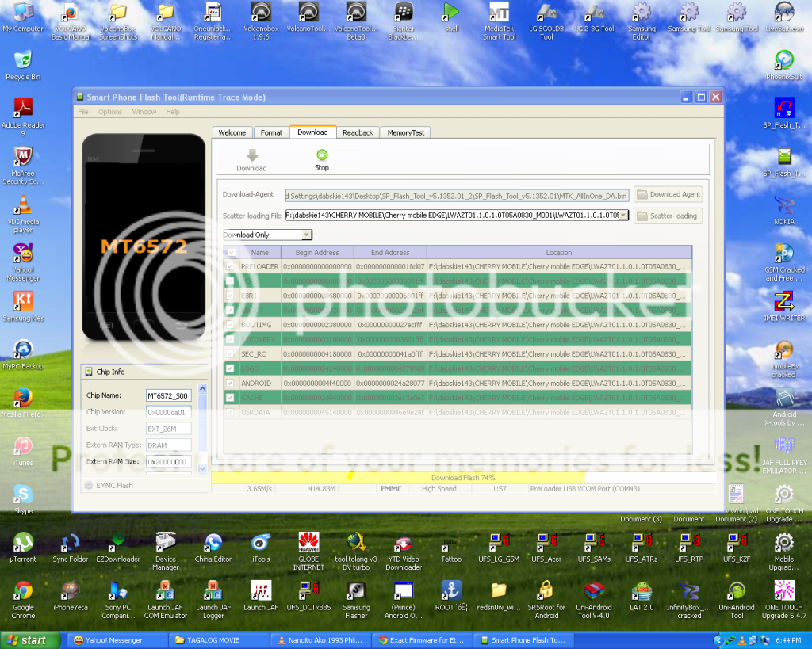Click the Download Agent browse button
Image resolution: width=812 pixels, height=649 pixels.
[668, 194]
